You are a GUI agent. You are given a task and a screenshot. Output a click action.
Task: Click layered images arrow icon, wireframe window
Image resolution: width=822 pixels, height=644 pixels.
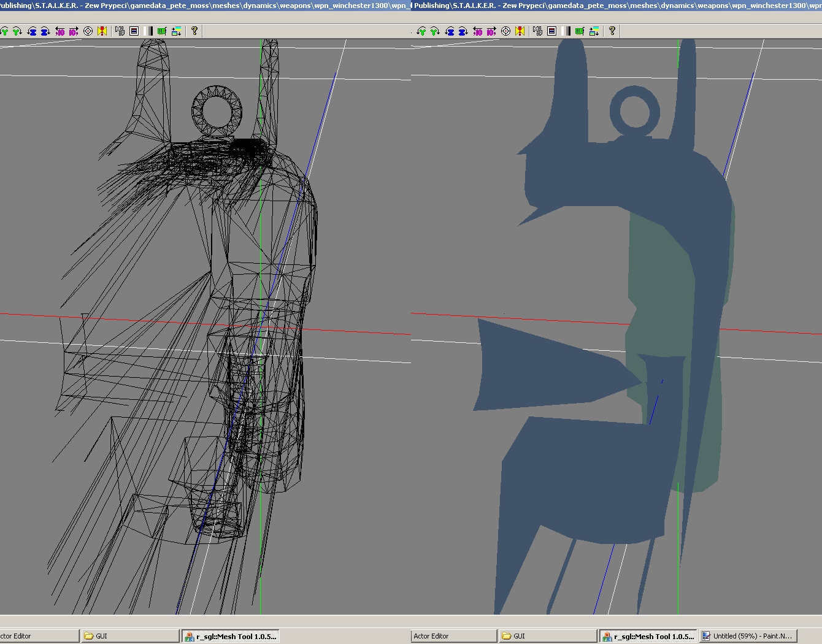coord(176,31)
